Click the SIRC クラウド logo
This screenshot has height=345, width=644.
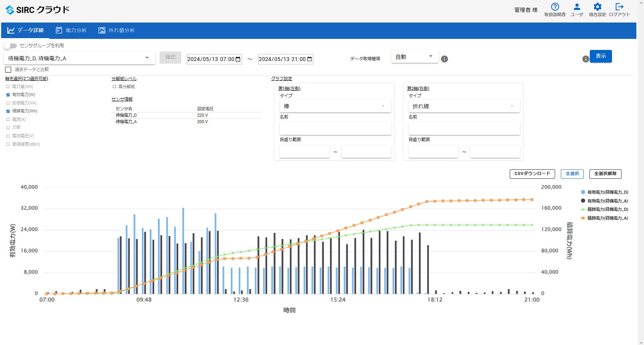coord(37,10)
